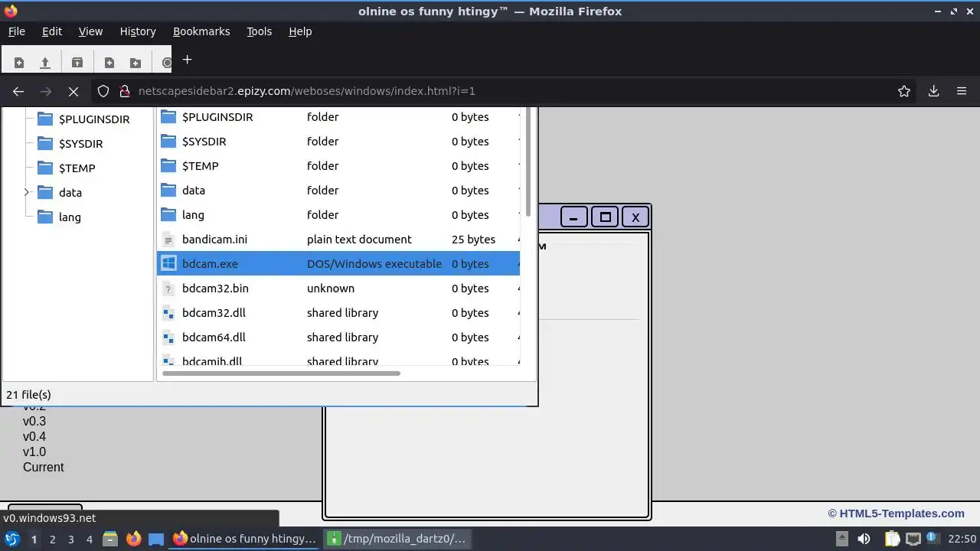Viewport: 980px width, 551px height.
Task: Bookmark this page with the star icon
Action: (x=904, y=91)
